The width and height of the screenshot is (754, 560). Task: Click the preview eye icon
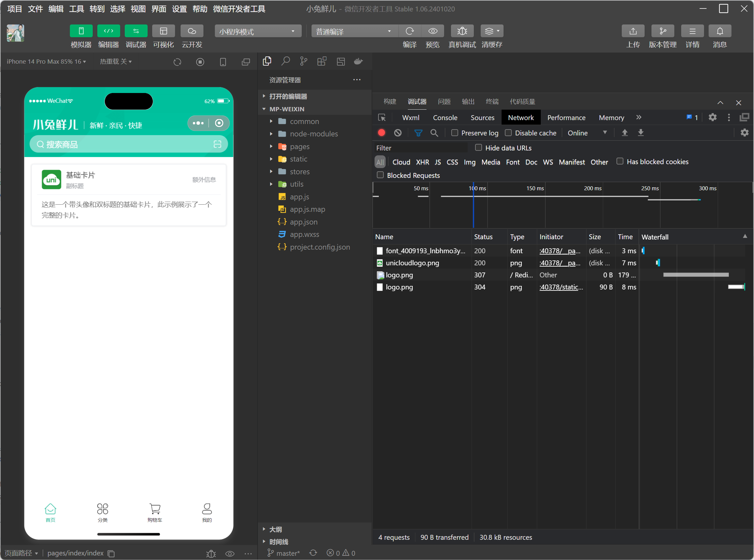tap(433, 31)
